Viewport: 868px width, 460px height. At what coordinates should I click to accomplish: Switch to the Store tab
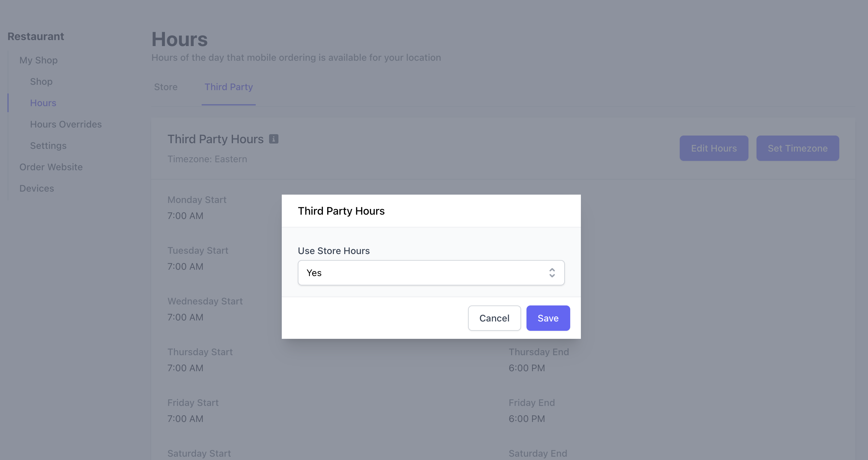(166, 87)
